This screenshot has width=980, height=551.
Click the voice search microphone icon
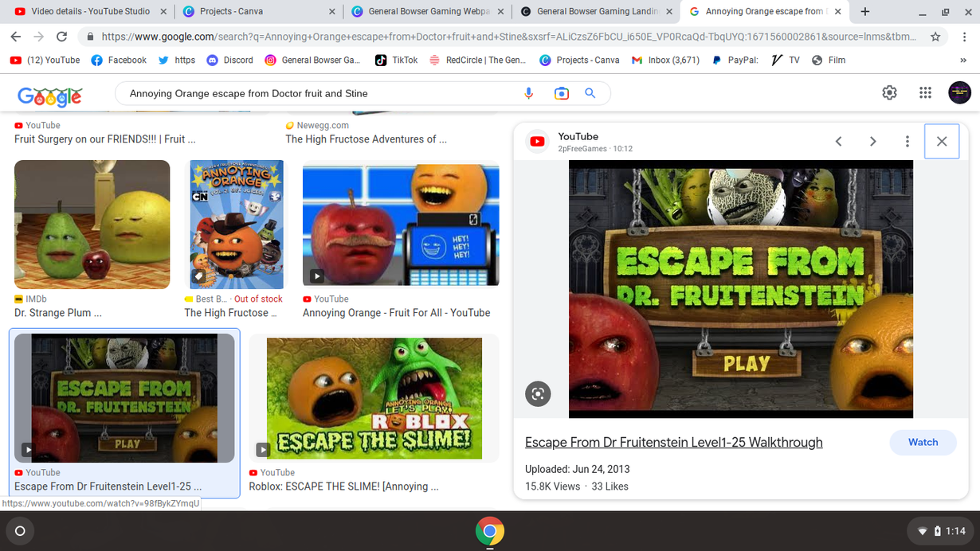528,93
